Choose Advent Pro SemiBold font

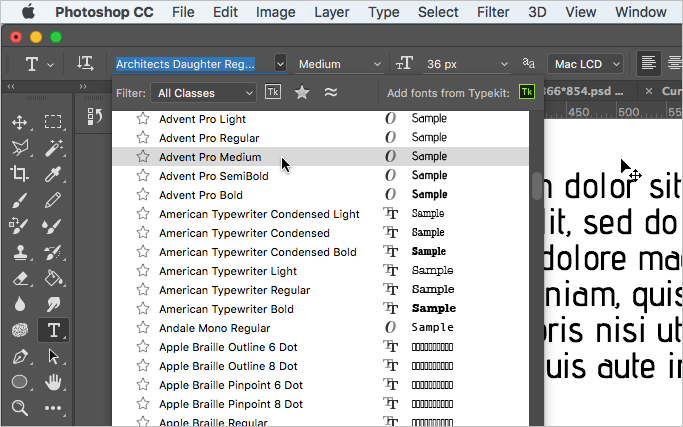[x=321, y=176]
